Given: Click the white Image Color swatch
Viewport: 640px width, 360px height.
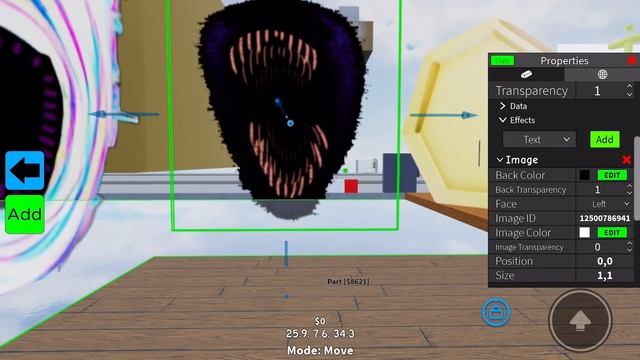Looking at the screenshot, I should pyautogui.click(x=584, y=232).
